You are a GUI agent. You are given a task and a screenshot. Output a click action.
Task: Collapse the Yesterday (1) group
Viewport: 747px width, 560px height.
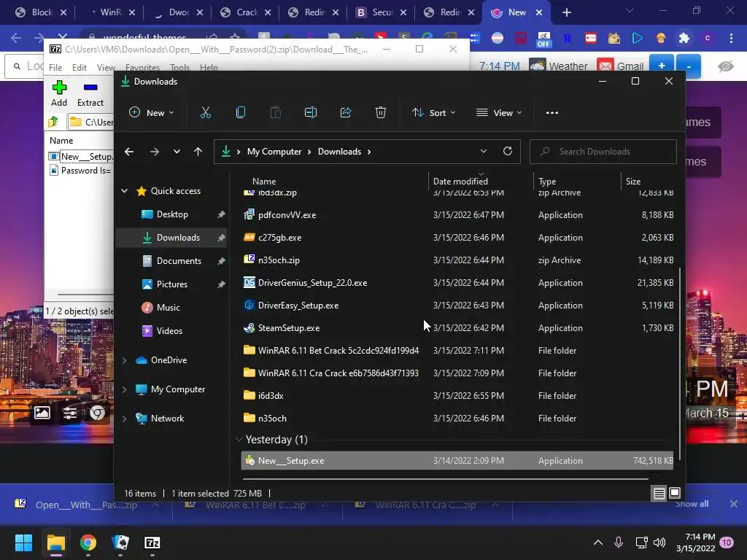(239, 440)
